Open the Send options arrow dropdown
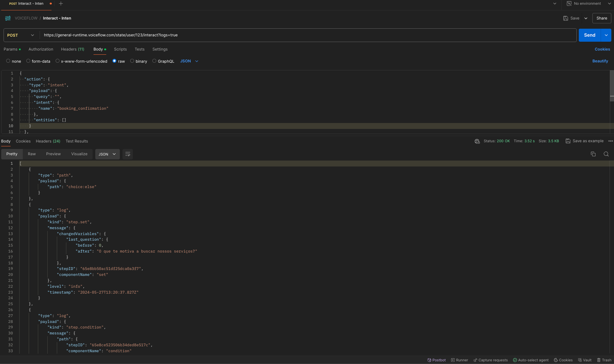Viewport: 614px width, 364px height. pyautogui.click(x=606, y=35)
